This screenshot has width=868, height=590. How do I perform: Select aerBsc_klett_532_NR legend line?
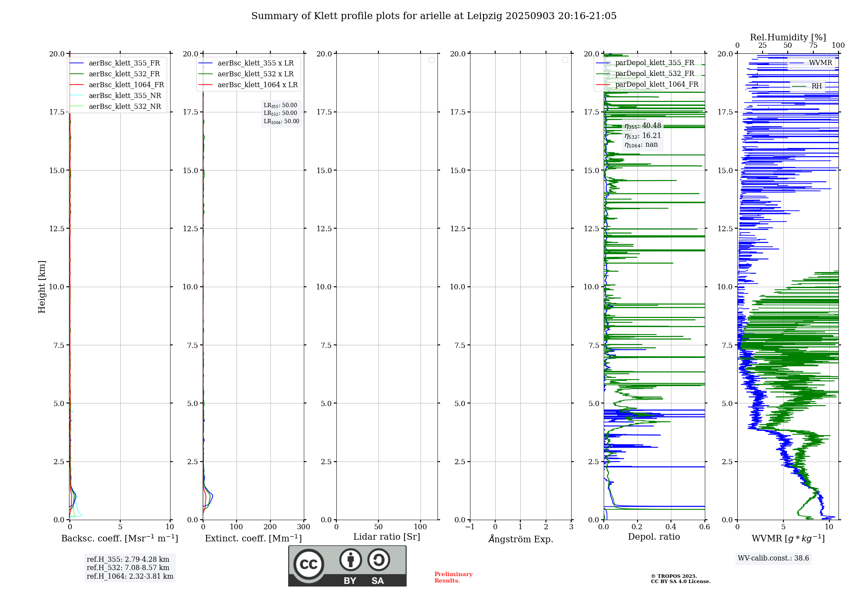click(76, 107)
